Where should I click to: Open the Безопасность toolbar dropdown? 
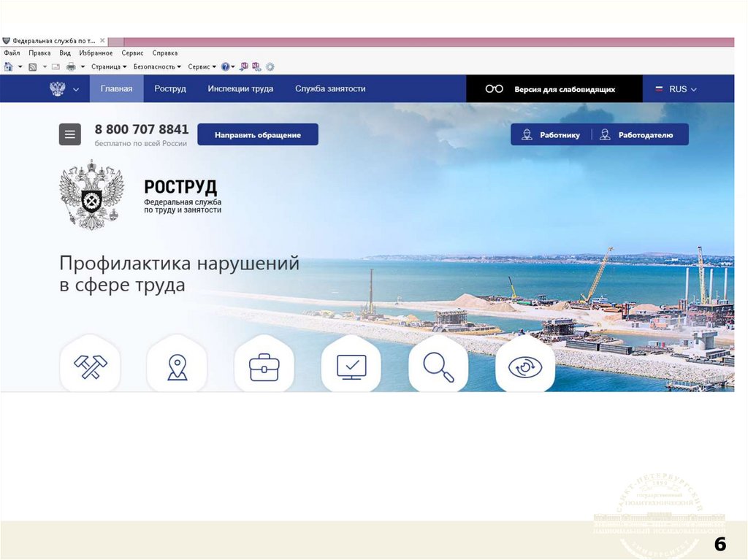pos(157,66)
